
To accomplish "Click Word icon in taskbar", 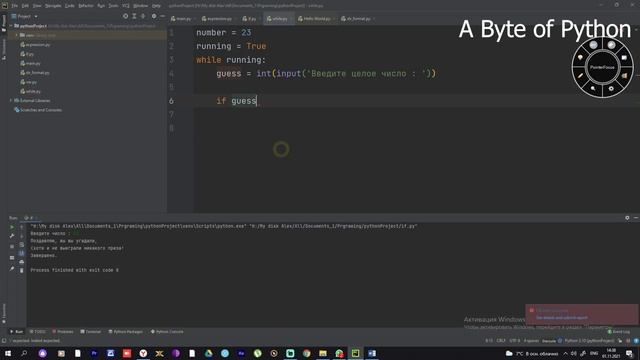I will [x=372, y=353].
